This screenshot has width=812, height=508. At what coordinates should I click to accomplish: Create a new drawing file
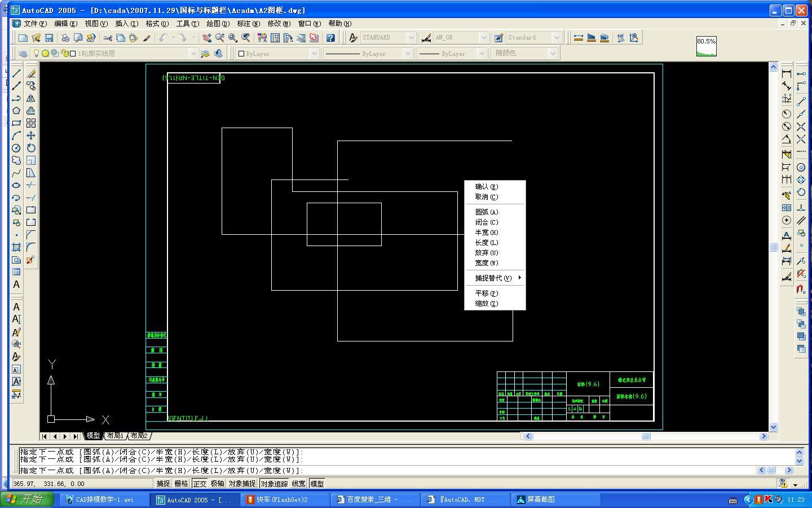coord(23,38)
